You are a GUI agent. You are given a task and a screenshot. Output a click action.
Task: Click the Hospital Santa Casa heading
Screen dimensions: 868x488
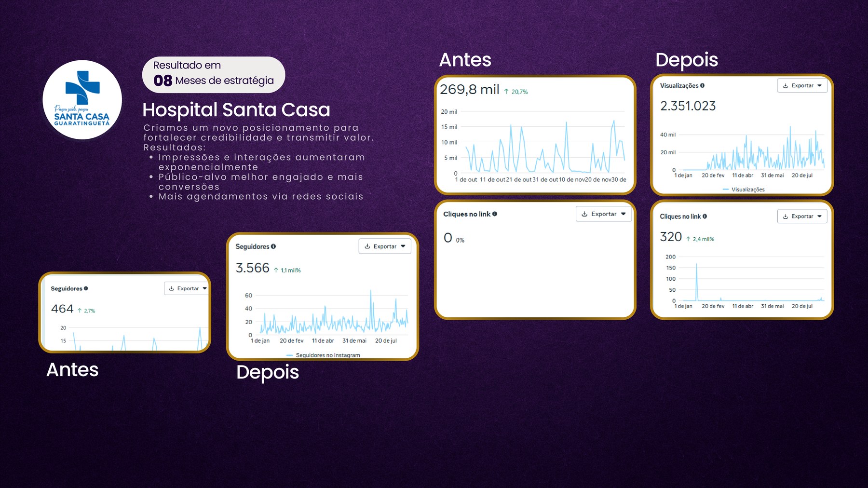point(236,110)
